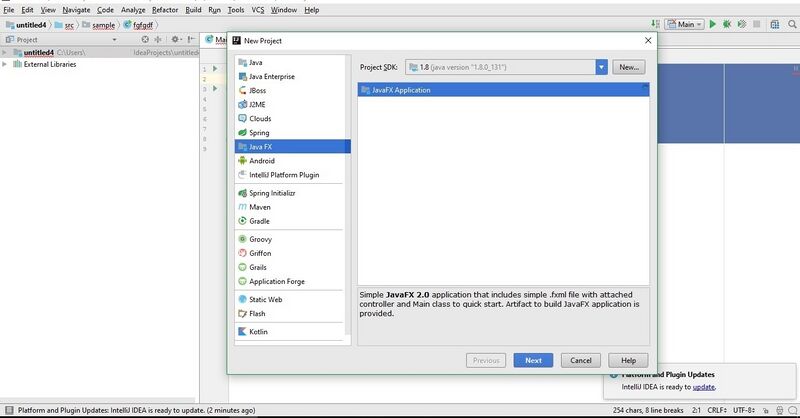
Task: Select J2ME project type
Action: (x=292, y=105)
